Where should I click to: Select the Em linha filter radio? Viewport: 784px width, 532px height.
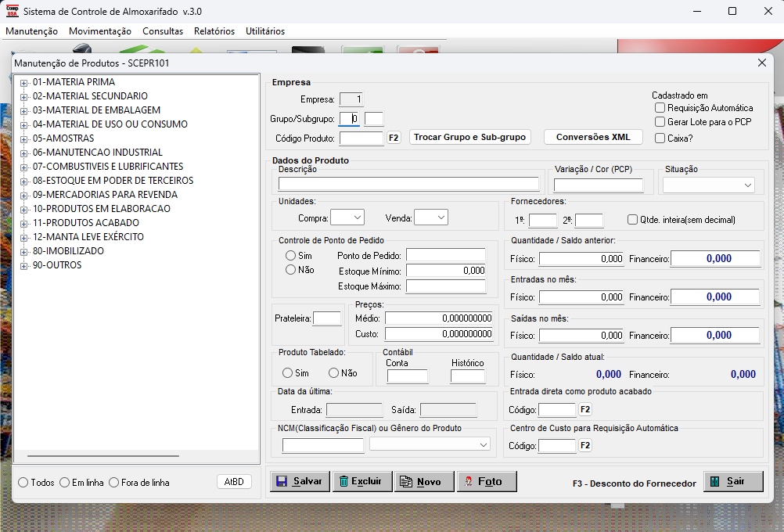(x=64, y=483)
